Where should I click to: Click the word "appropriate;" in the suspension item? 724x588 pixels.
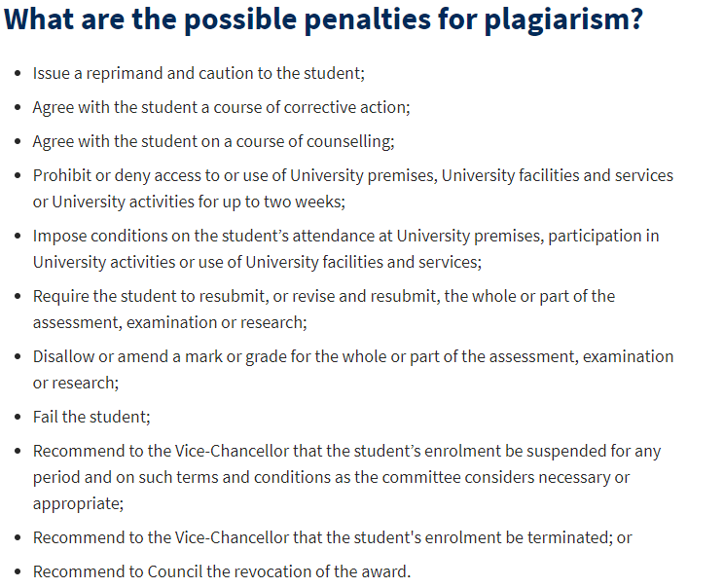click(78, 503)
